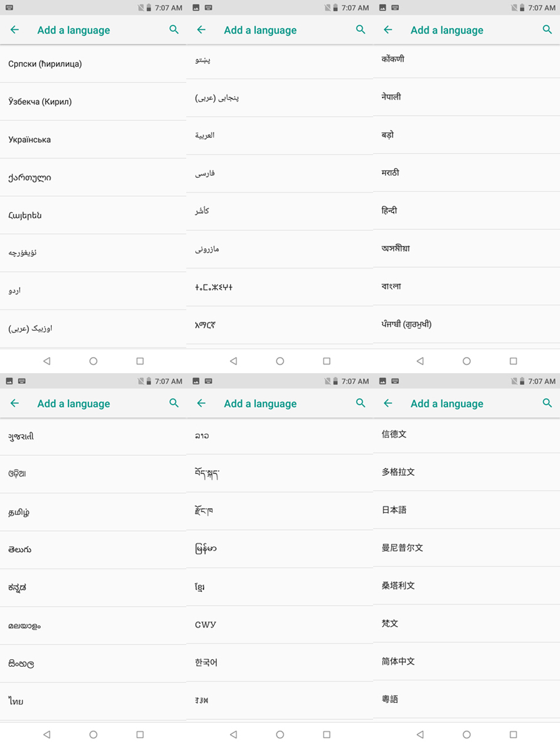The height and width of the screenshot is (747, 560).
Task: Pick 한국어 from the language list
Action: click(x=280, y=663)
